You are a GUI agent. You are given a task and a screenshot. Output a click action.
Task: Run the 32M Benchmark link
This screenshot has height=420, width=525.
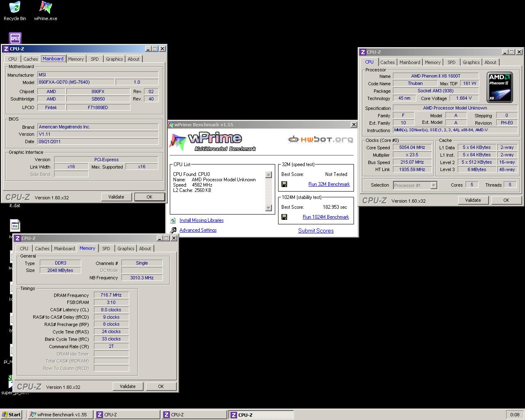coord(329,184)
